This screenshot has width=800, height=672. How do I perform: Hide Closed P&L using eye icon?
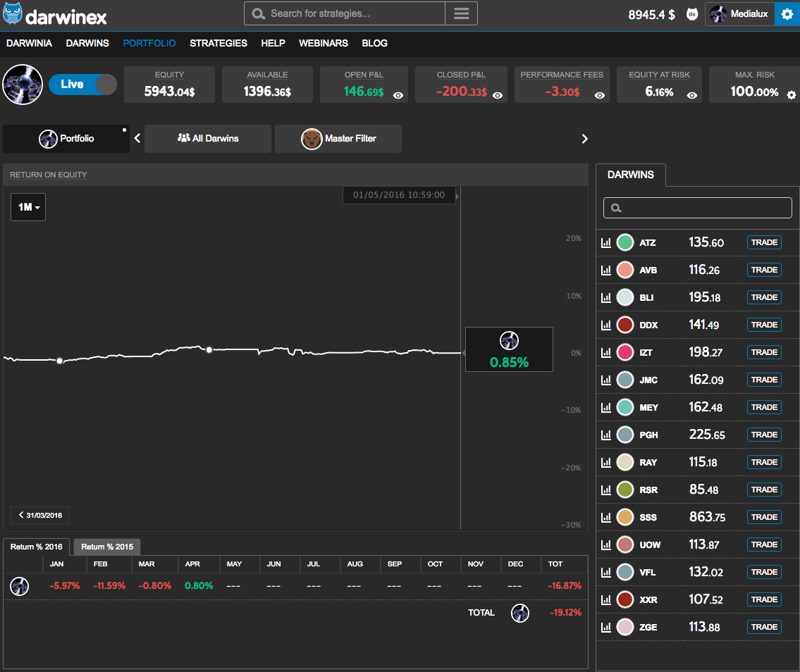tap(498, 95)
